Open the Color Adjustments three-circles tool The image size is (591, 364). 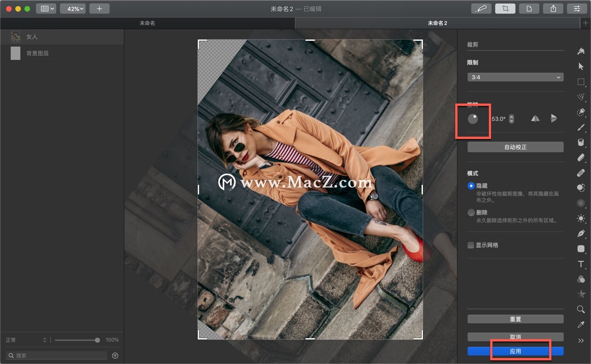pyautogui.click(x=581, y=279)
